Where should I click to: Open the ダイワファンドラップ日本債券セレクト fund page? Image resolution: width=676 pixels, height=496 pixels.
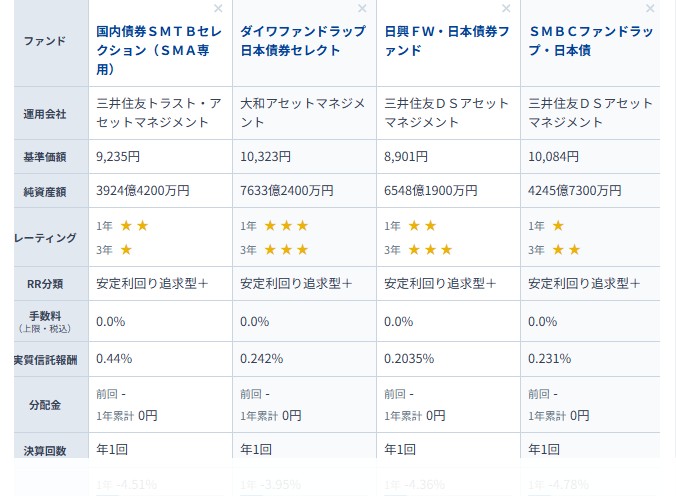(302, 41)
